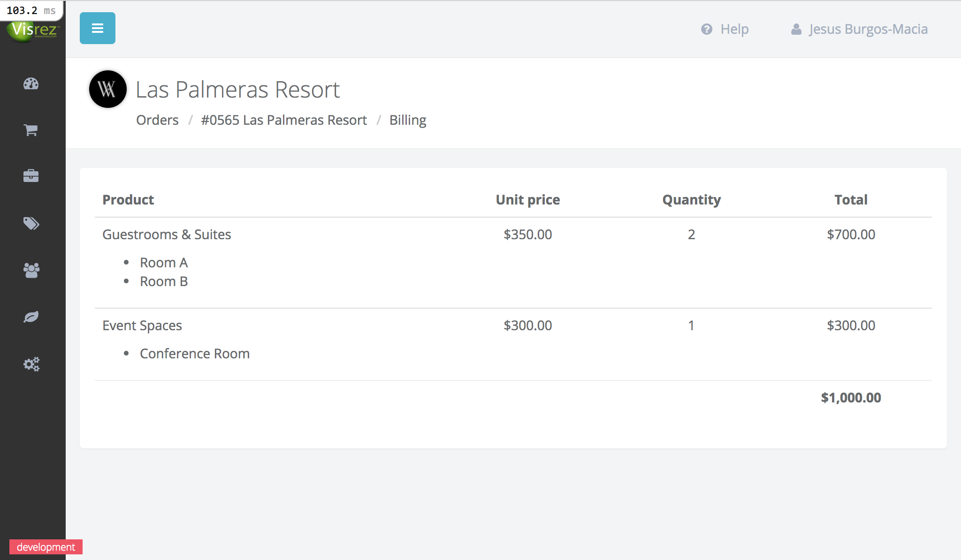Open the leaf icon in sidebar
Screen dimensions: 961x560
(x=31, y=317)
